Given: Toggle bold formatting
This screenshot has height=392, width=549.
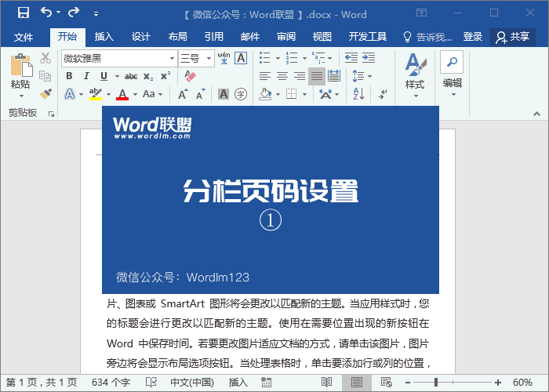Looking at the screenshot, I should point(69,76).
